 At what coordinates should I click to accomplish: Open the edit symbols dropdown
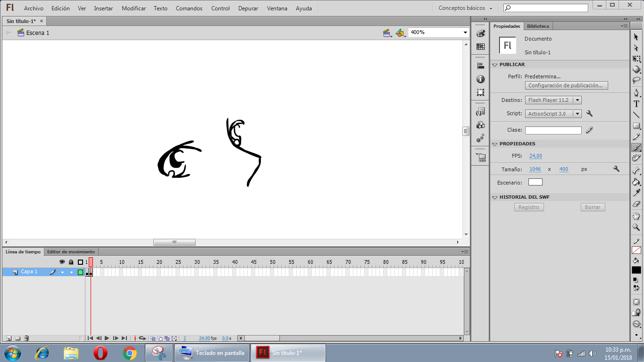pos(401,33)
